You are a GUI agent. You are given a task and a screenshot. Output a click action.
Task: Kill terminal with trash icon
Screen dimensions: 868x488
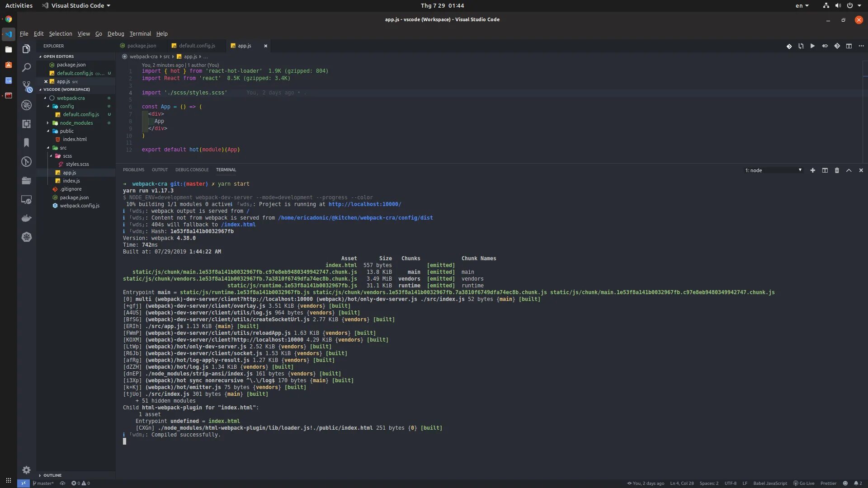837,170
